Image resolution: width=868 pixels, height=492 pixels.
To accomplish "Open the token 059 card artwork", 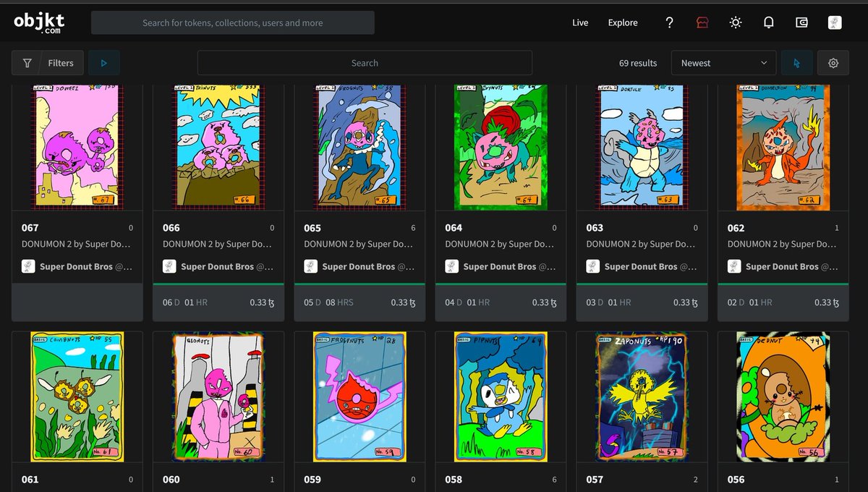I will [359, 396].
